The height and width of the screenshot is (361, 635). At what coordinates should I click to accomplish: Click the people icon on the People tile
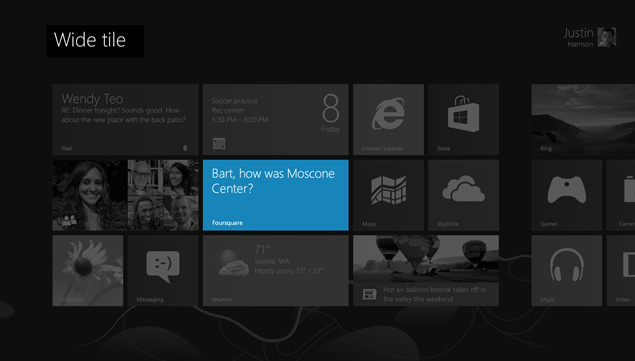[69, 221]
